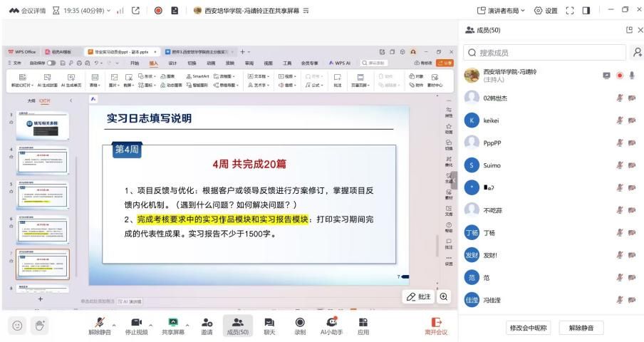
Task: Open the 演讲者布局 layout dropdown
Action: coord(501,8)
